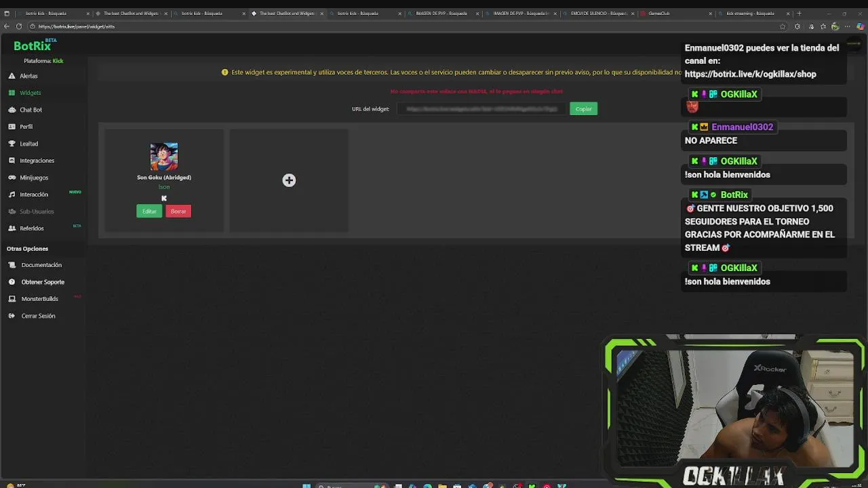This screenshot has height=488, width=868.
Task: Click Cerrar Sesión to log out
Action: [x=38, y=316]
